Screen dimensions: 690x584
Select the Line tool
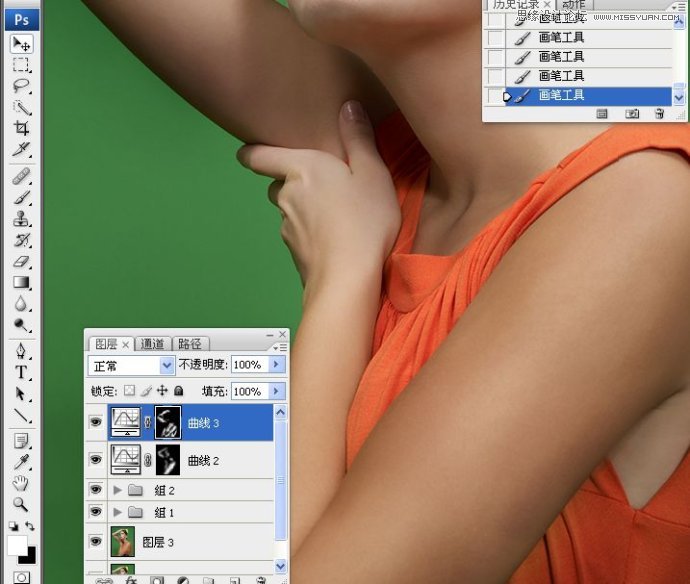[21, 415]
